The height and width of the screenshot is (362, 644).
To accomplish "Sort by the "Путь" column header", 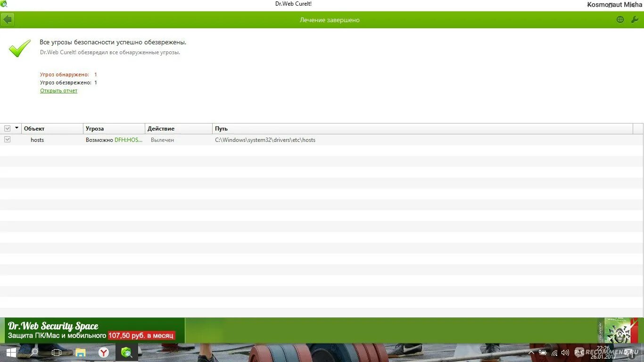I will coord(422,128).
